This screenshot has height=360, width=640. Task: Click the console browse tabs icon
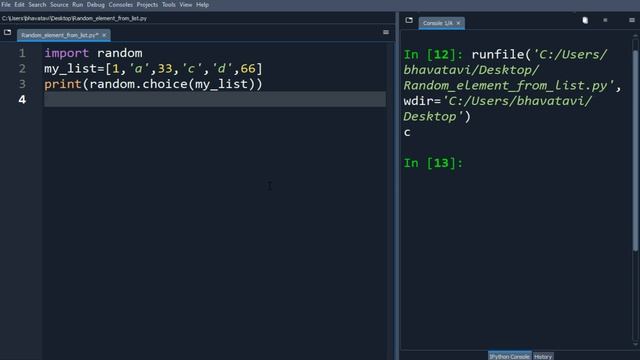tap(409, 20)
